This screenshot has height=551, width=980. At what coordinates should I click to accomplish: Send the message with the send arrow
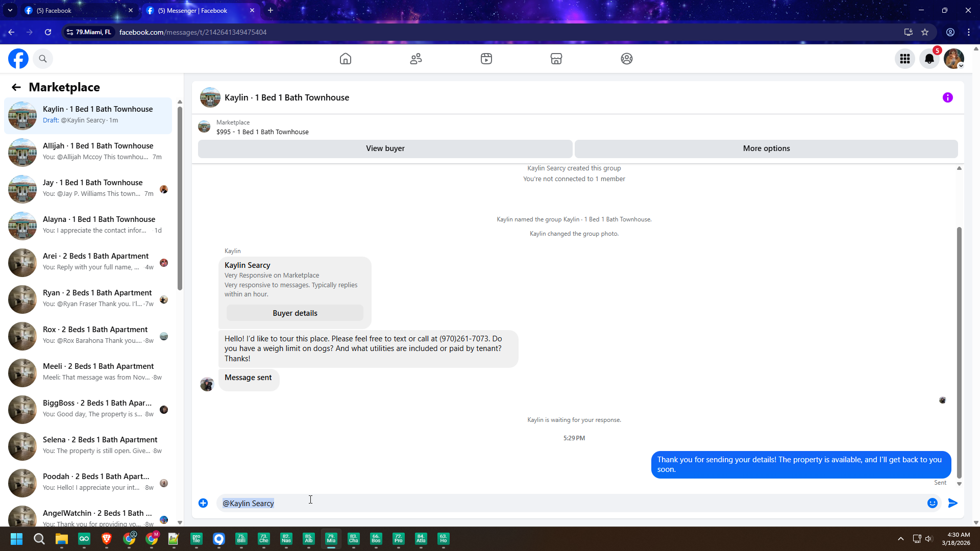(x=953, y=503)
